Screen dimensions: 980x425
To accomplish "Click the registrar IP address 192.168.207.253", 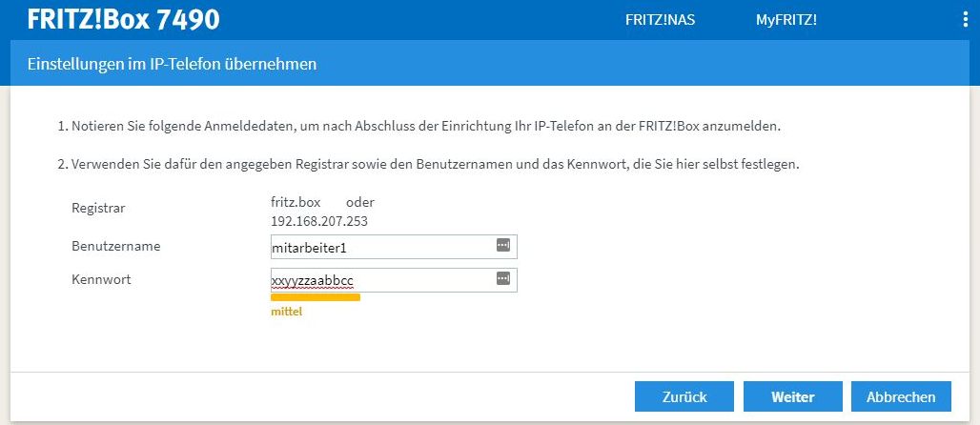I will coord(319,221).
